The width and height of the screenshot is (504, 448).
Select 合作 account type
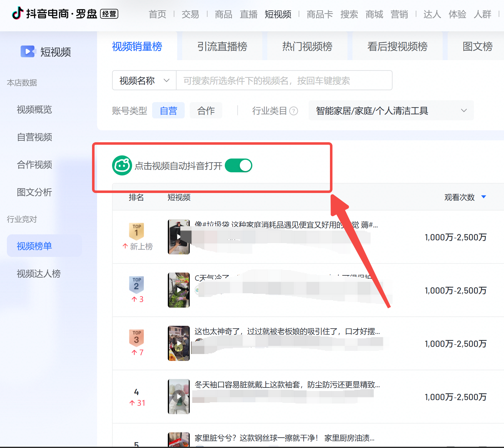[x=206, y=111]
